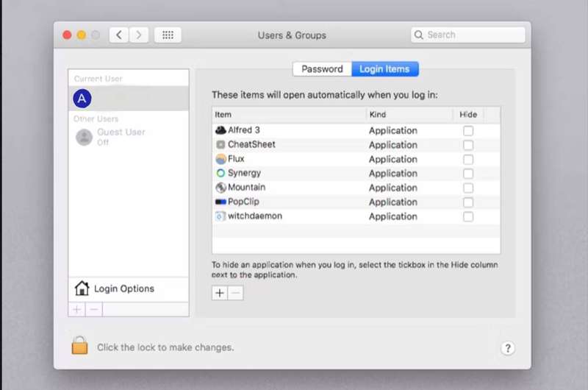This screenshot has width=588, height=390.
Task: Select the CheatSheet item name
Action: tap(251, 144)
